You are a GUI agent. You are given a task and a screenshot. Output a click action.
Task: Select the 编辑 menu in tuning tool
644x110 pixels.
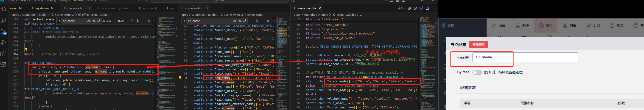point(546,25)
